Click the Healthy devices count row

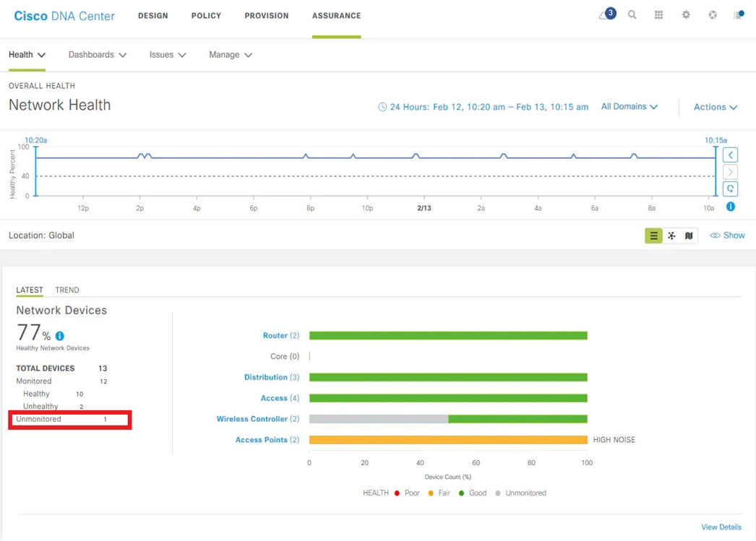(x=53, y=394)
